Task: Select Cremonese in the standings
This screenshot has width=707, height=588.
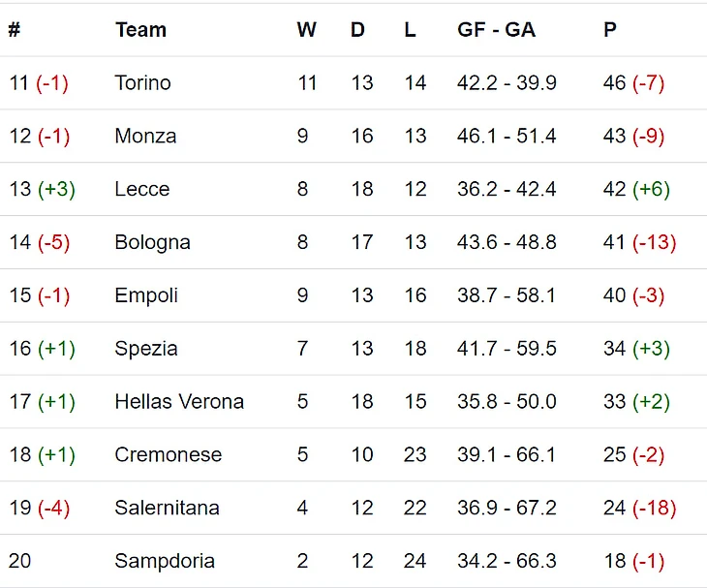Action: (168, 455)
